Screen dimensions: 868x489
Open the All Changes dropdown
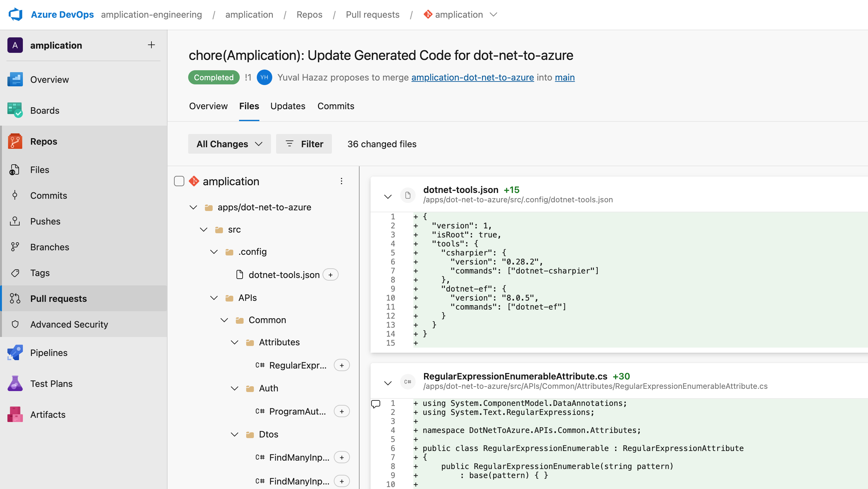pos(229,144)
